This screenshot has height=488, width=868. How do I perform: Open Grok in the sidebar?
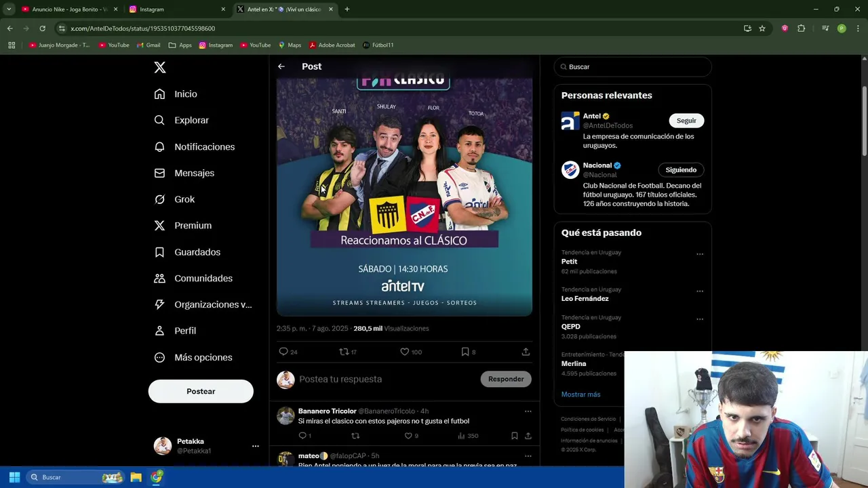click(x=174, y=199)
